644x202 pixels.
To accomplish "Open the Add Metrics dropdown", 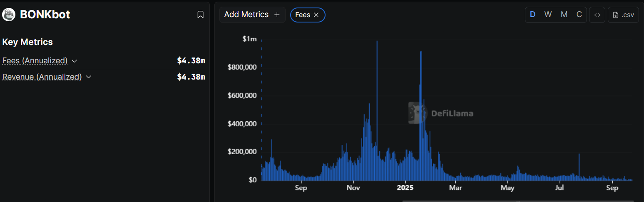I will click(x=252, y=15).
